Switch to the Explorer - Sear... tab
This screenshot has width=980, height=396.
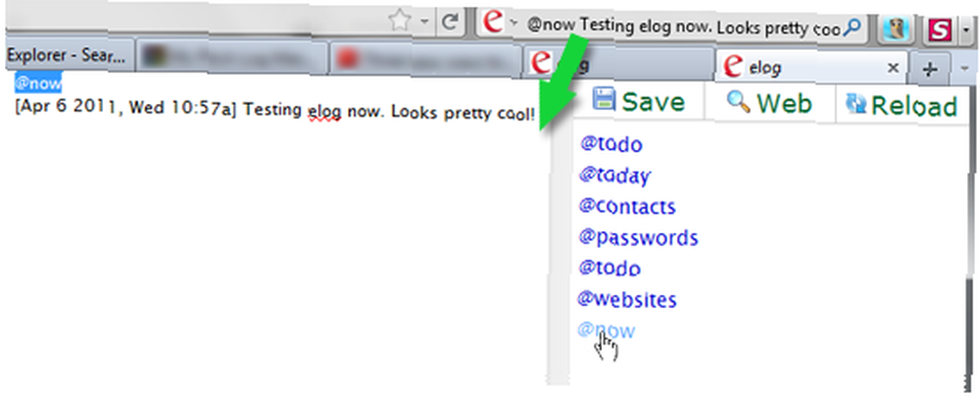67,57
